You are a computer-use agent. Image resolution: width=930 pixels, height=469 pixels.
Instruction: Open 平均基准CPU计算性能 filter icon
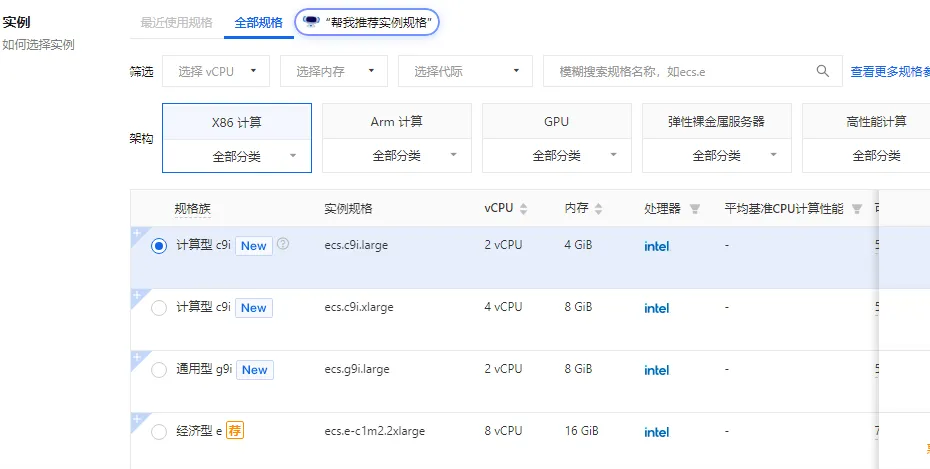(x=856, y=209)
